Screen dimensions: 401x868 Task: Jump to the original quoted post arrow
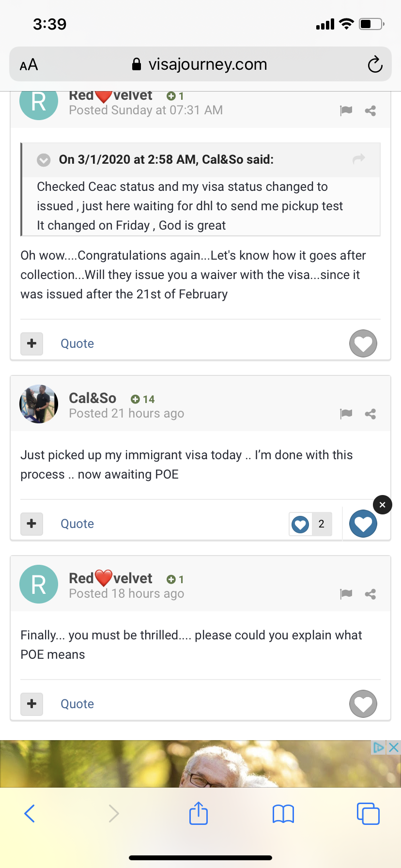tap(359, 158)
